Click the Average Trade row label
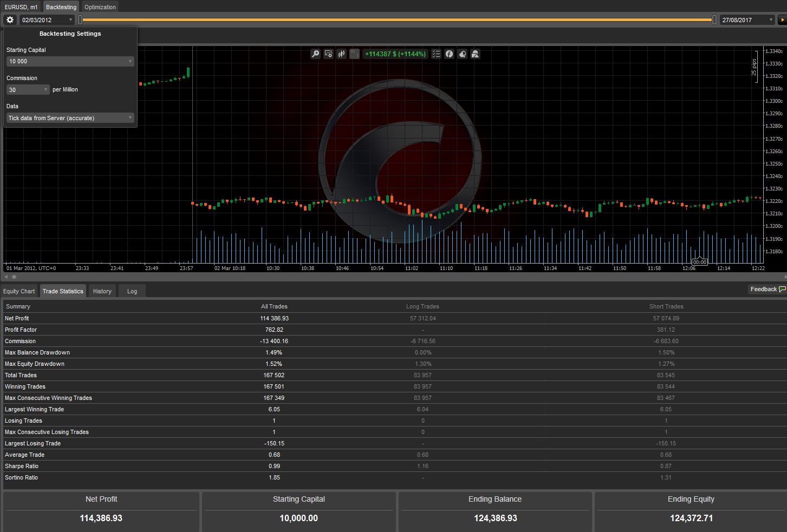 coord(24,455)
